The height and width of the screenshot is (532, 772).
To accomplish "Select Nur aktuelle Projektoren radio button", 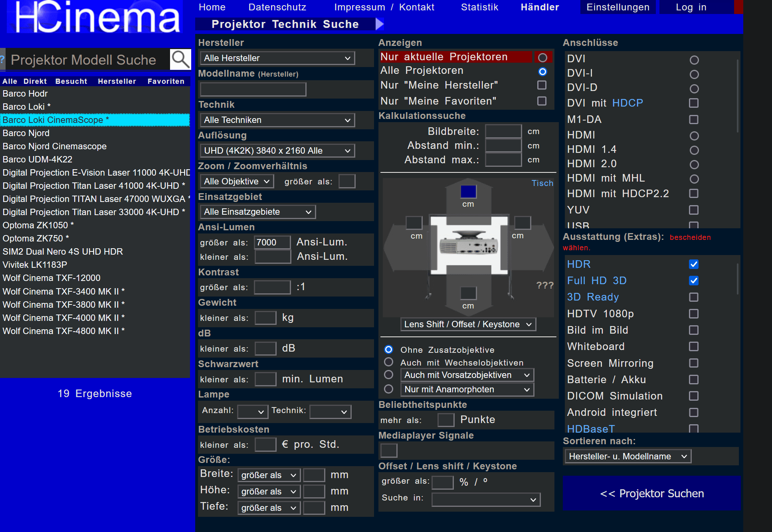I will 542,57.
